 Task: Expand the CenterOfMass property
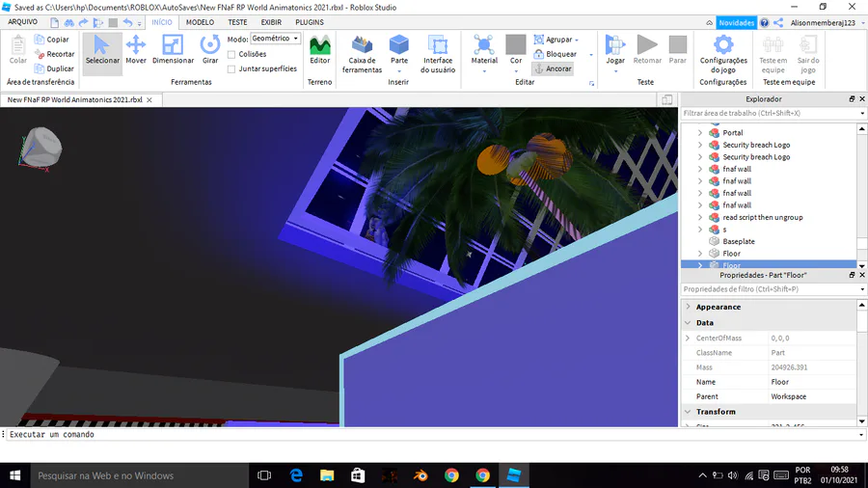point(688,339)
